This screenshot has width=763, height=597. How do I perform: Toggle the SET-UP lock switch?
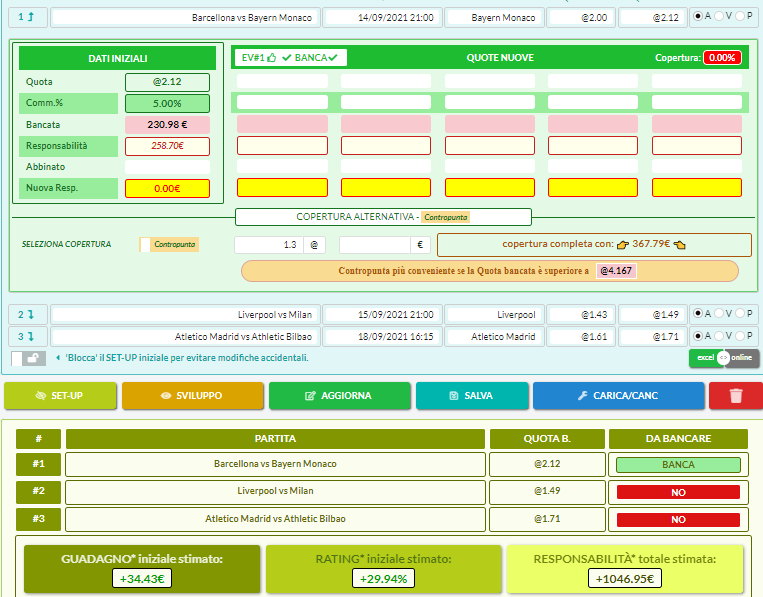(x=28, y=359)
